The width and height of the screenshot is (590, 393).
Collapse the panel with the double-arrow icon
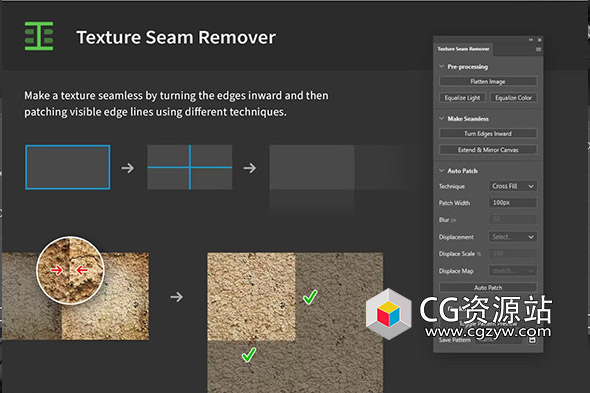pyautogui.click(x=531, y=40)
